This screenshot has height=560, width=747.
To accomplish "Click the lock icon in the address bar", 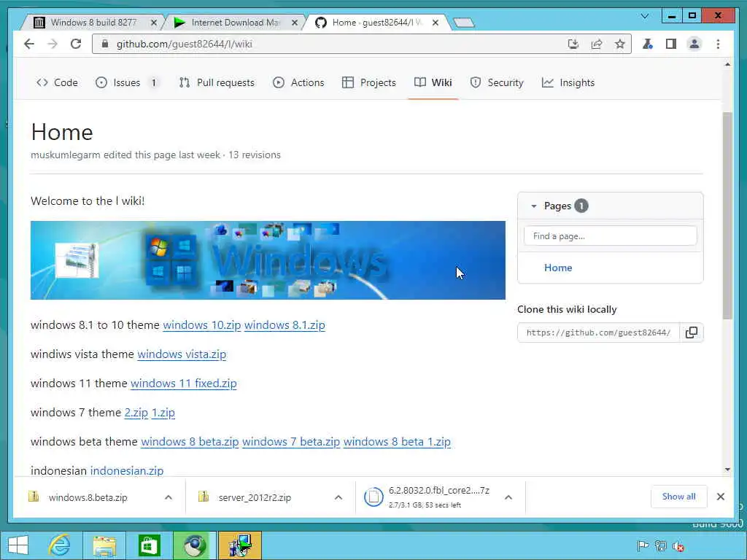I will tap(105, 44).
